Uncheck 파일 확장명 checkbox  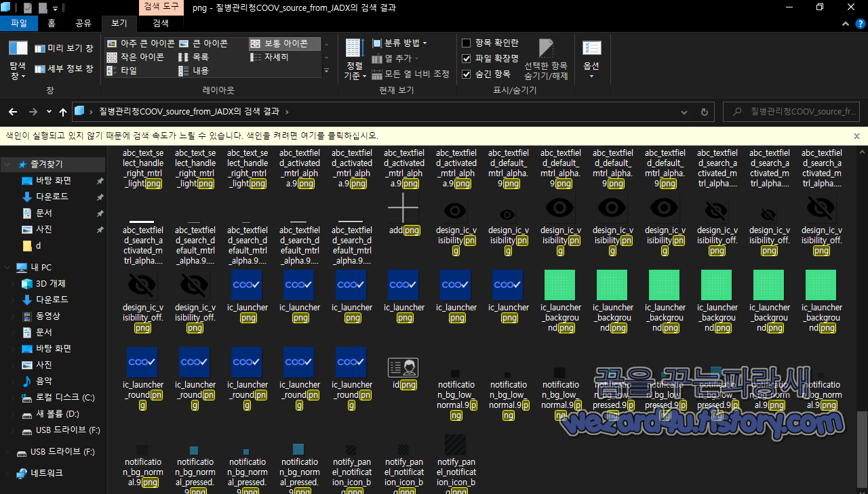tap(467, 58)
